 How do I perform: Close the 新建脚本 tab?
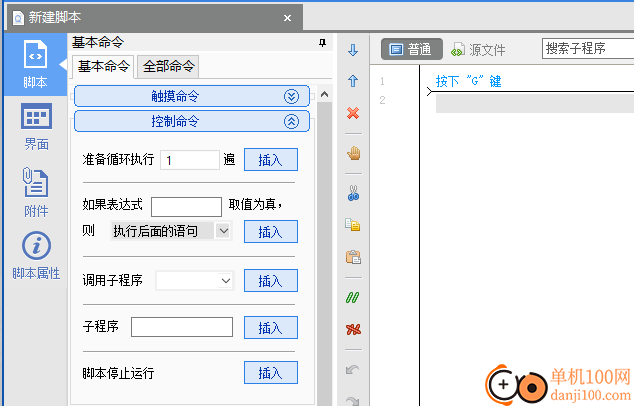(x=287, y=18)
